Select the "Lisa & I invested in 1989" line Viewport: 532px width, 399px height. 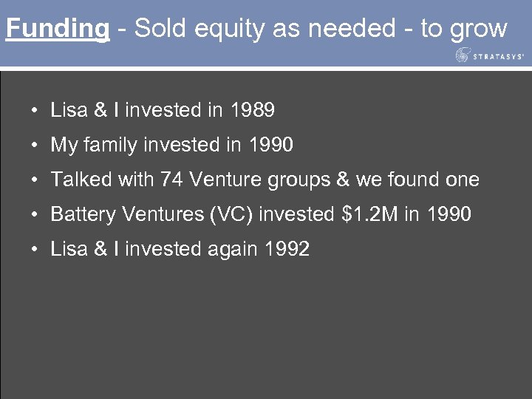tap(163, 111)
